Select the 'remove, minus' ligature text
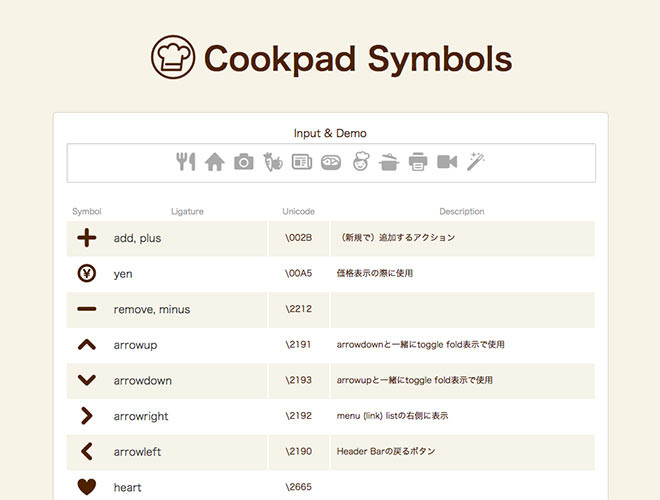Viewport: 660px width, 500px height. point(152,309)
